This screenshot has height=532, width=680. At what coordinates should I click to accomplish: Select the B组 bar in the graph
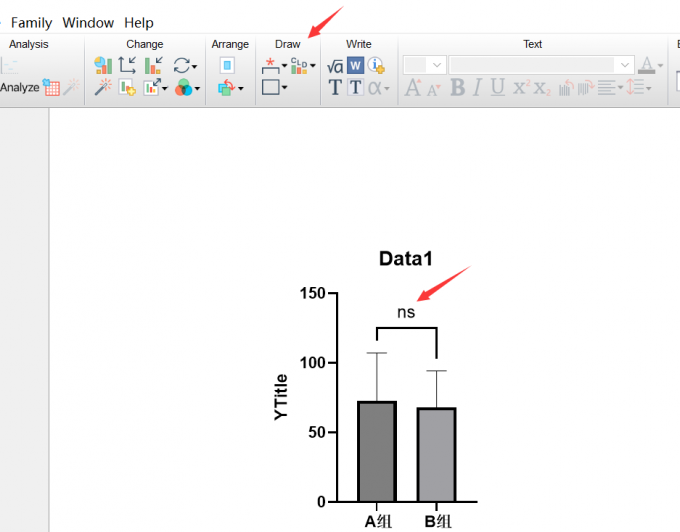coord(436,454)
